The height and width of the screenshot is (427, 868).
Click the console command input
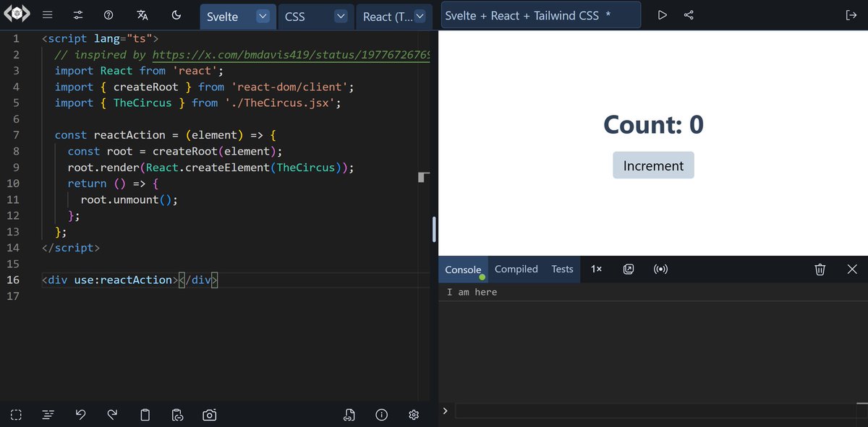click(x=655, y=410)
